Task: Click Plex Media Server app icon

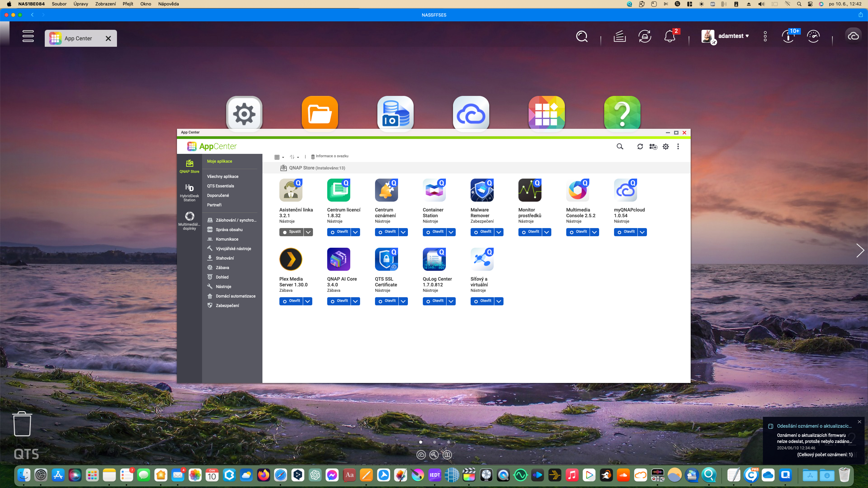Action: [291, 259]
